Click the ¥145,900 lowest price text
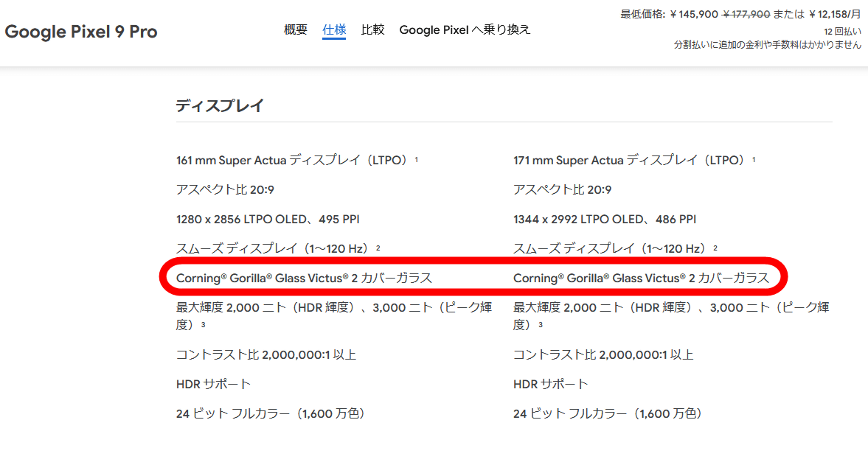Screen dimensions: 868x462 [x=694, y=15]
